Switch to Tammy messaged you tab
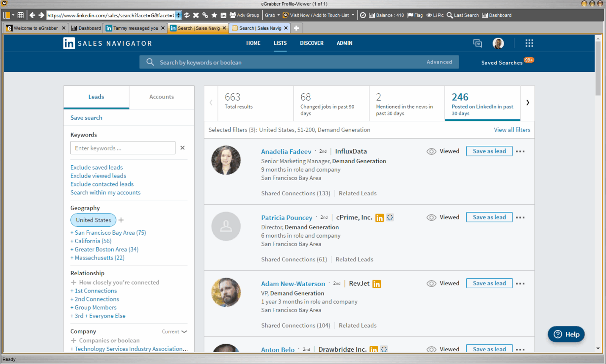Screen dimensions: 606x364 [135, 28]
